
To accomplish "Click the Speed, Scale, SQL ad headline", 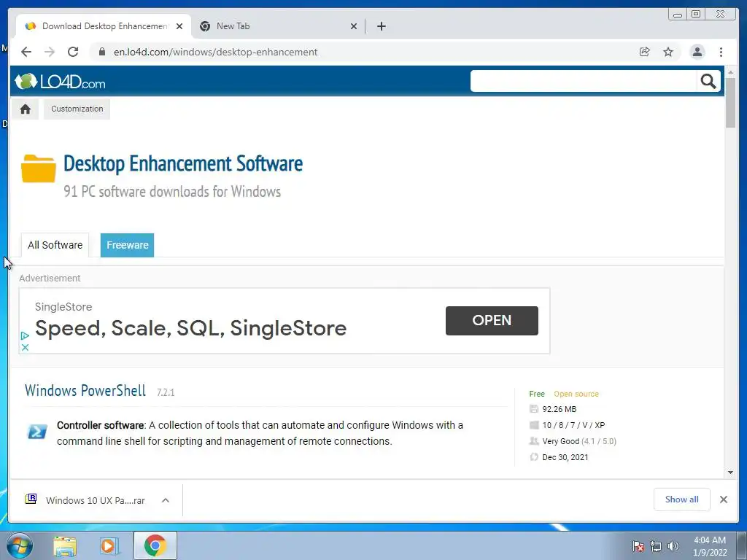I will pyautogui.click(x=190, y=328).
